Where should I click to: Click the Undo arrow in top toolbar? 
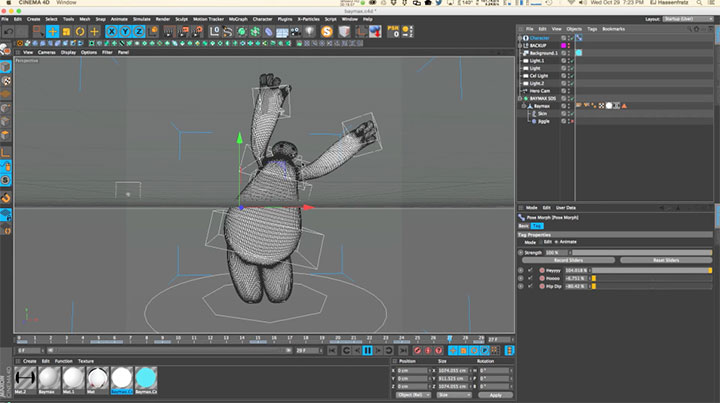pyautogui.click(x=8, y=32)
